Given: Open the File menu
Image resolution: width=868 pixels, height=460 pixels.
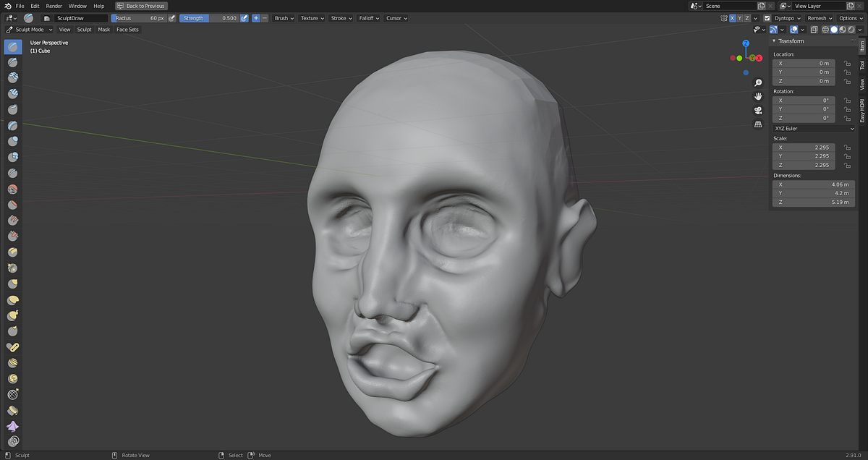Looking at the screenshot, I should (x=20, y=6).
